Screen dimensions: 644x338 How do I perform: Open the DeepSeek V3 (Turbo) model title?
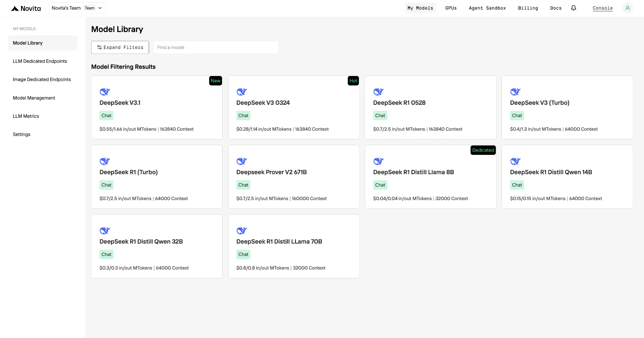click(540, 103)
